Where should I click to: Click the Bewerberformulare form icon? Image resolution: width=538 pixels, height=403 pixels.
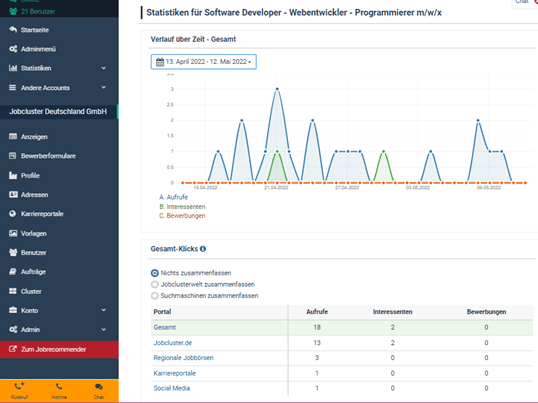coord(13,156)
